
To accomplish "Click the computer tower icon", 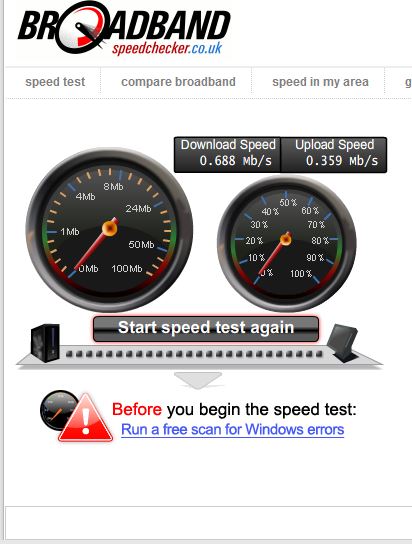I will point(45,343).
